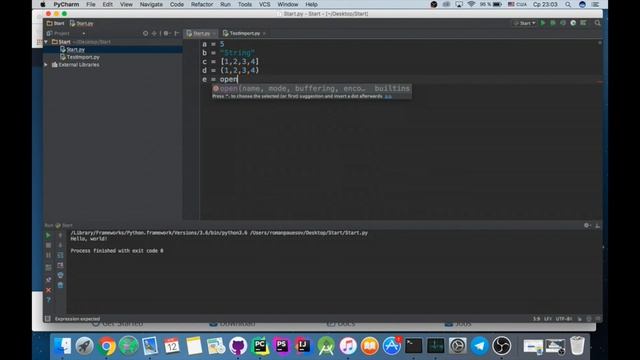
Task: Rerun Start from the Run panel
Action: 48,235
